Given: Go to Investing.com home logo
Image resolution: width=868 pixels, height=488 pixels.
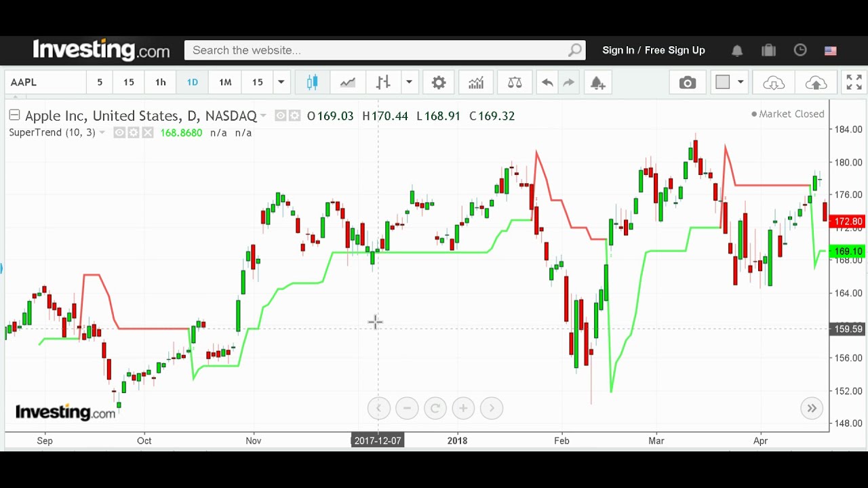Looking at the screenshot, I should point(101,49).
